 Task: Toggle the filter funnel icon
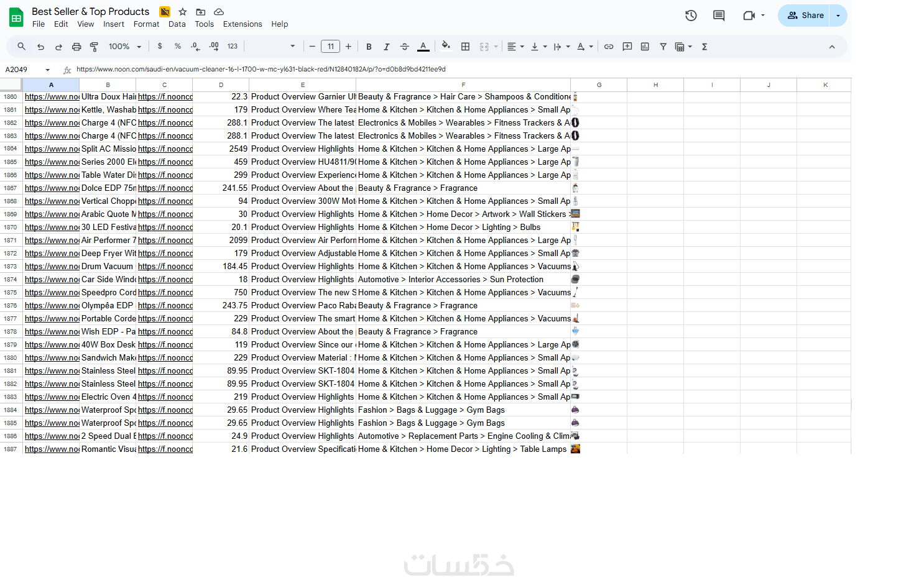pyautogui.click(x=663, y=47)
